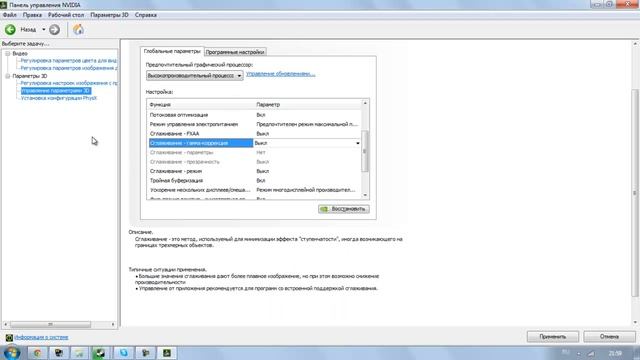Click the green Back arrow icon
The width and height of the screenshot is (640, 360).
pyautogui.click(x=10, y=29)
